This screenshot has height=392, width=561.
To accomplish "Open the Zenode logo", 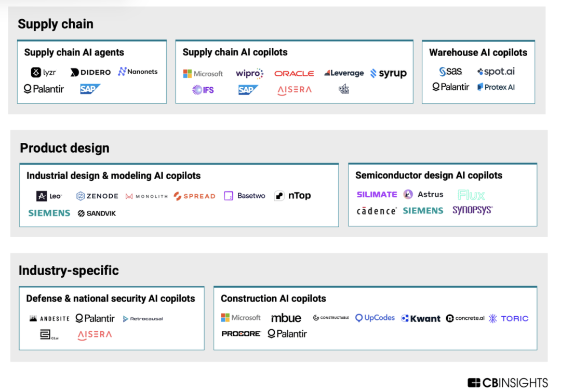I will click(97, 196).
